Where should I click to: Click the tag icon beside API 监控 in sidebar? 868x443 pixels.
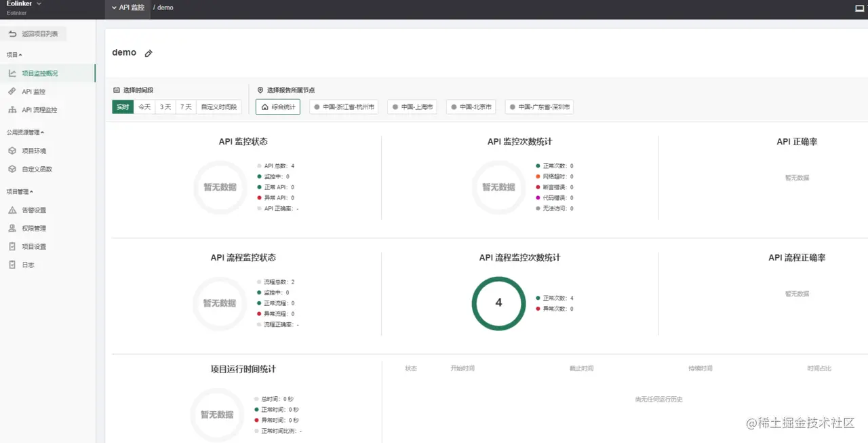pyautogui.click(x=12, y=92)
